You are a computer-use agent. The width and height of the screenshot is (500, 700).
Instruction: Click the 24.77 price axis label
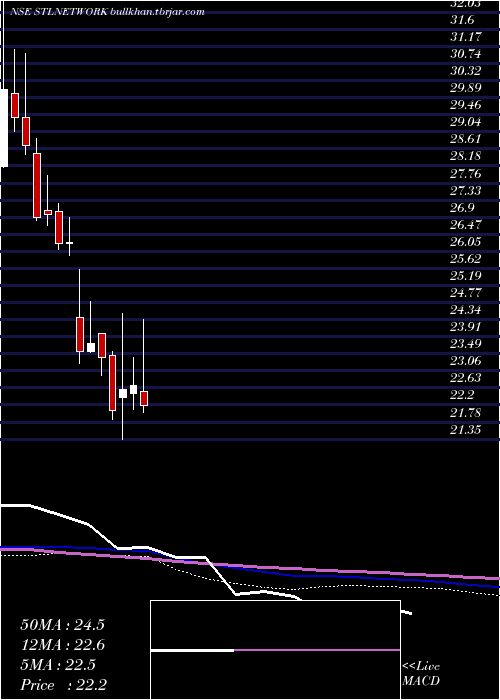[x=466, y=292]
